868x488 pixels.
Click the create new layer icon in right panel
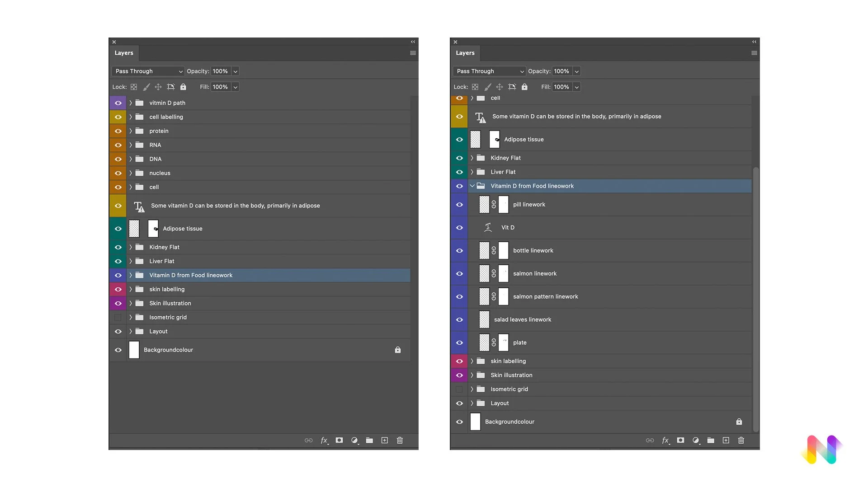coord(726,440)
